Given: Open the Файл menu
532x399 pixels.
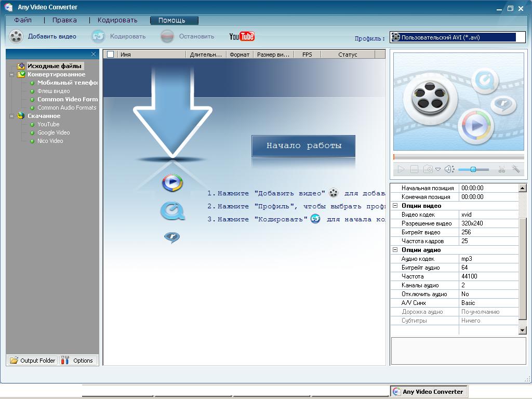Looking at the screenshot, I should click(23, 20).
